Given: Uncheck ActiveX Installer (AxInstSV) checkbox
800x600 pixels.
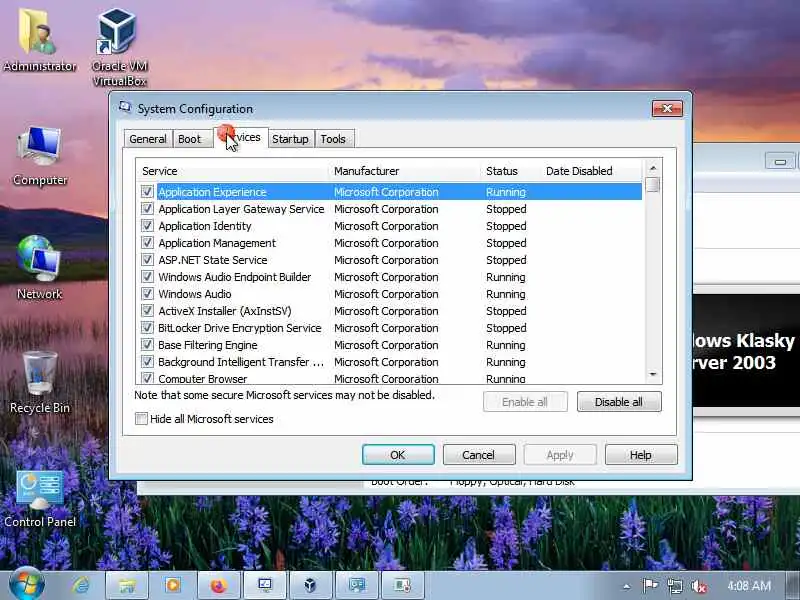Looking at the screenshot, I should click(x=147, y=311).
